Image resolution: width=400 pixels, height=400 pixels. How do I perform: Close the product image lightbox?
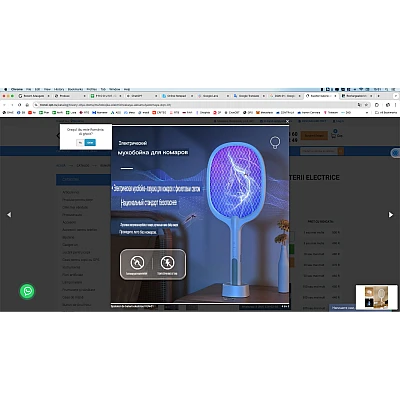tap(287, 122)
